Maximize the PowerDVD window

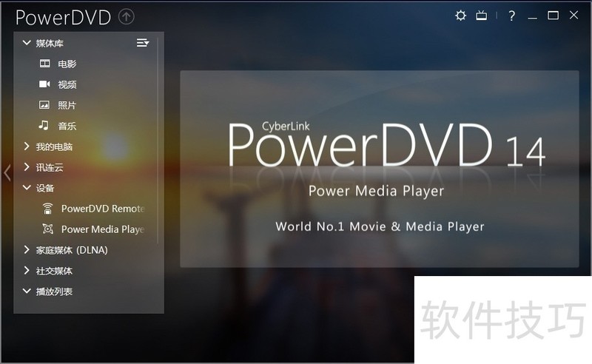(x=553, y=16)
